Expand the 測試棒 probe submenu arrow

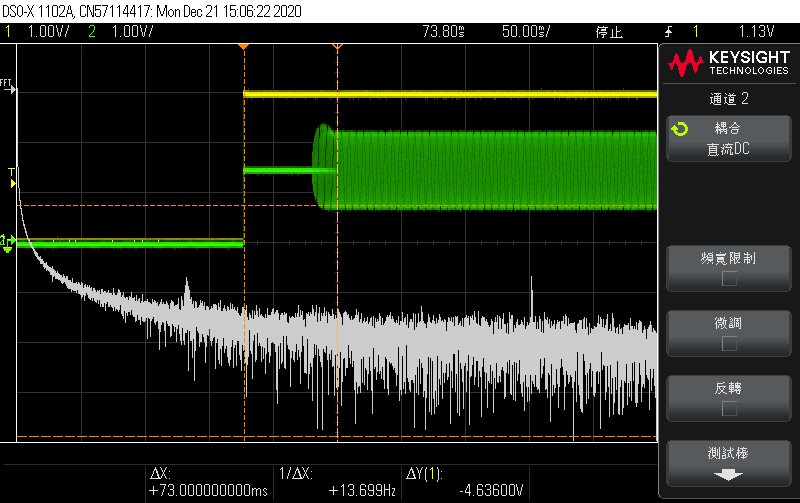(728, 475)
